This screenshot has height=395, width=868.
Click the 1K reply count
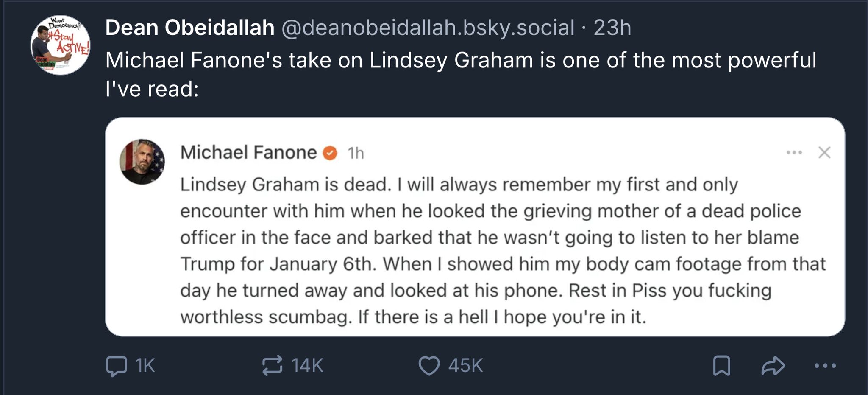[145, 366]
